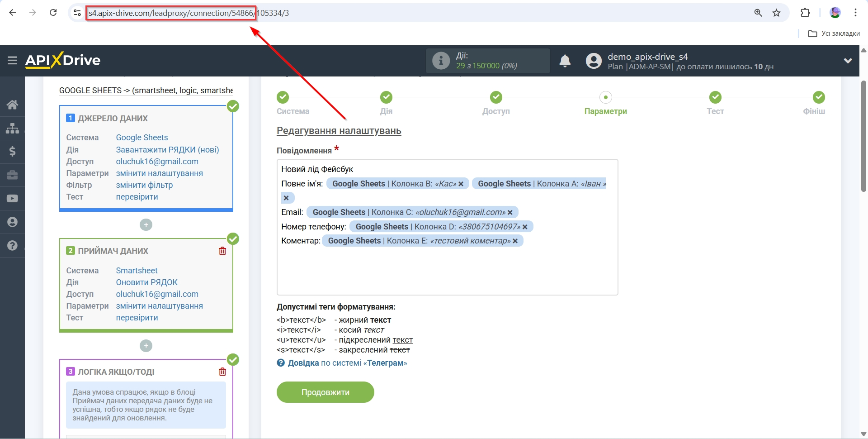Click the page vertical scrollbar thumb

pos(863,136)
